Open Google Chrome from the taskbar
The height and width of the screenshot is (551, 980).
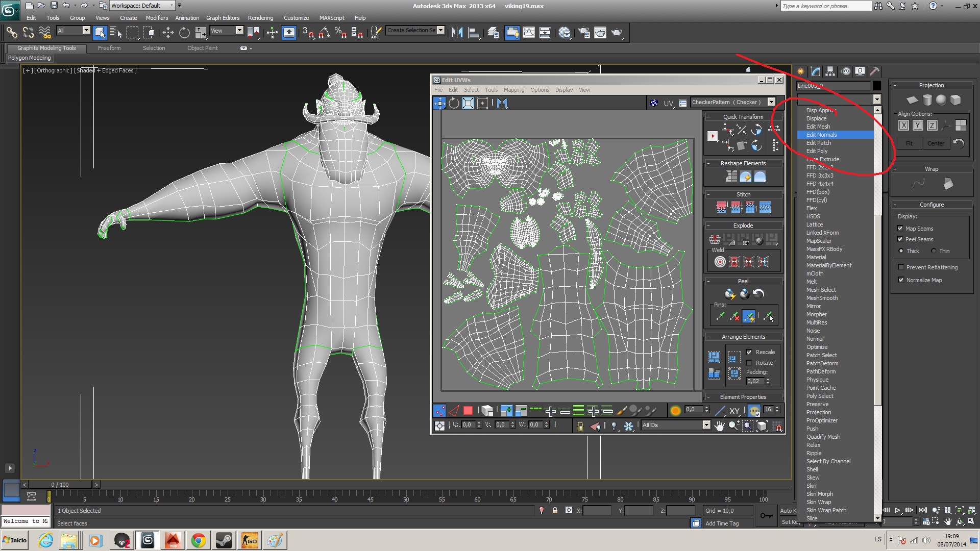click(x=199, y=540)
